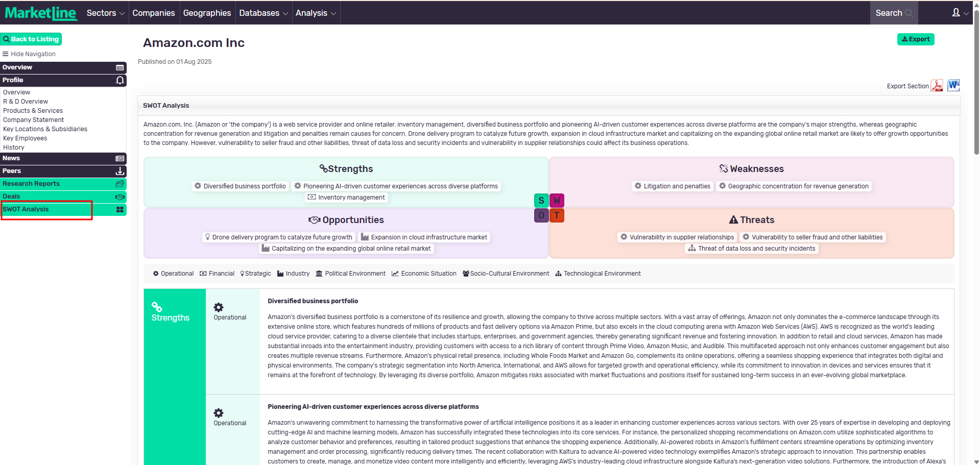Expand the Sectors dropdown menu
980x465 pixels.
click(x=105, y=13)
